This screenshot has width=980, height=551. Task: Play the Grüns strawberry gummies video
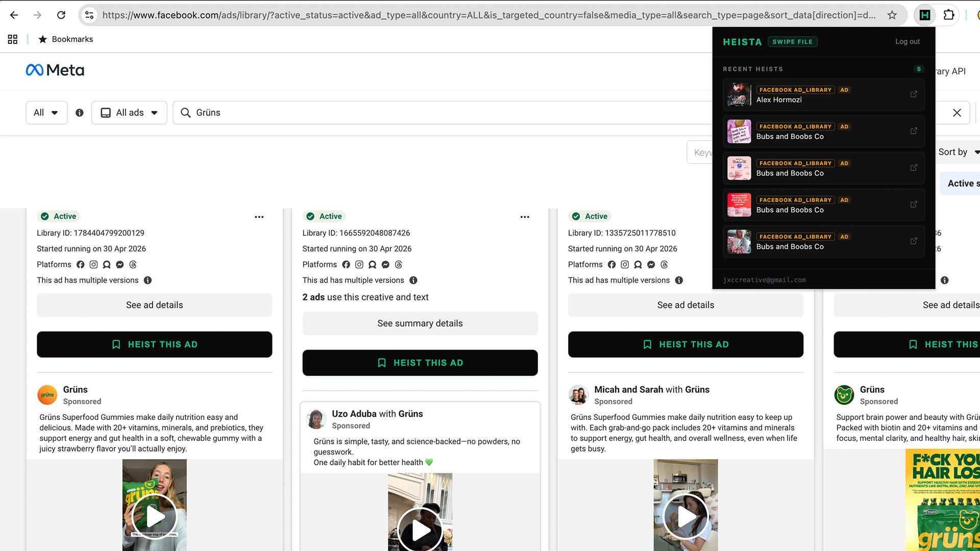click(154, 516)
